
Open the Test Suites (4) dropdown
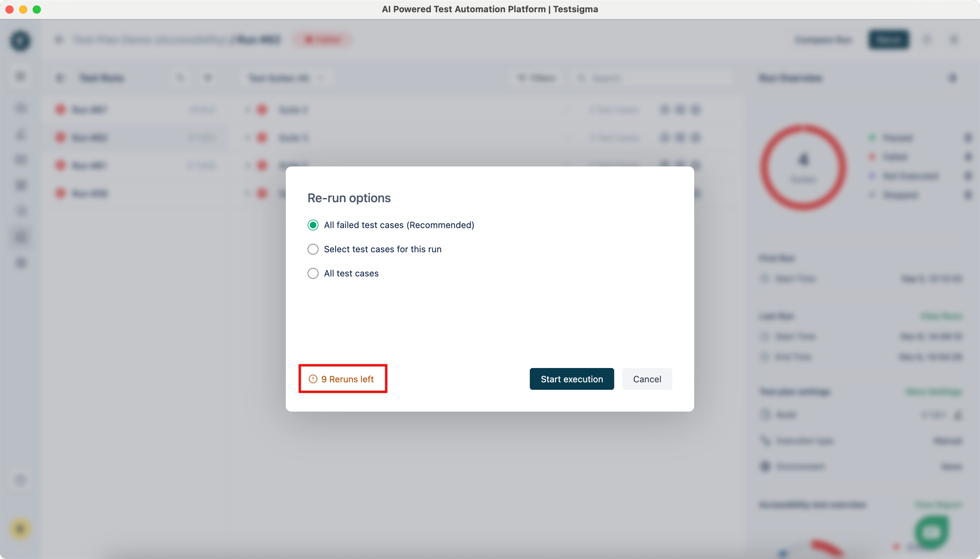pos(285,78)
